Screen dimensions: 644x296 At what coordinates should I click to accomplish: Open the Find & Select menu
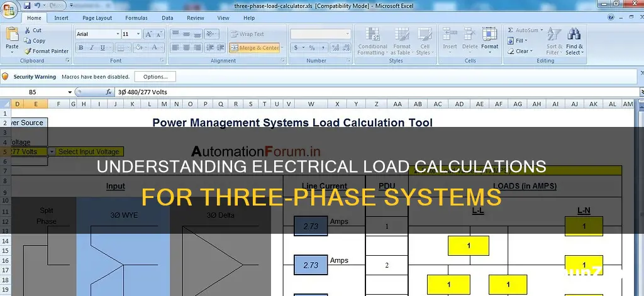pyautogui.click(x=574, y=41)
